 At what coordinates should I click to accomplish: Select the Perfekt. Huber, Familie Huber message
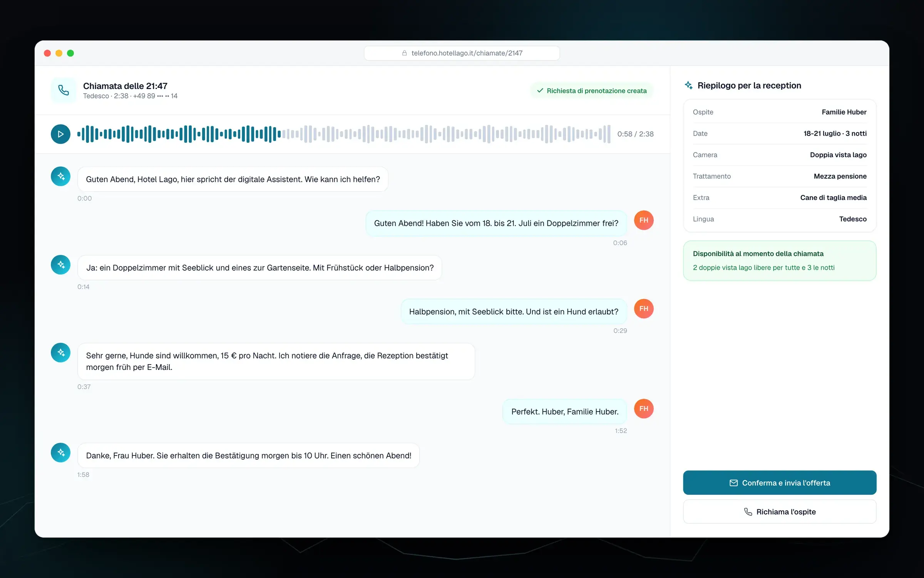click(565, 412)
